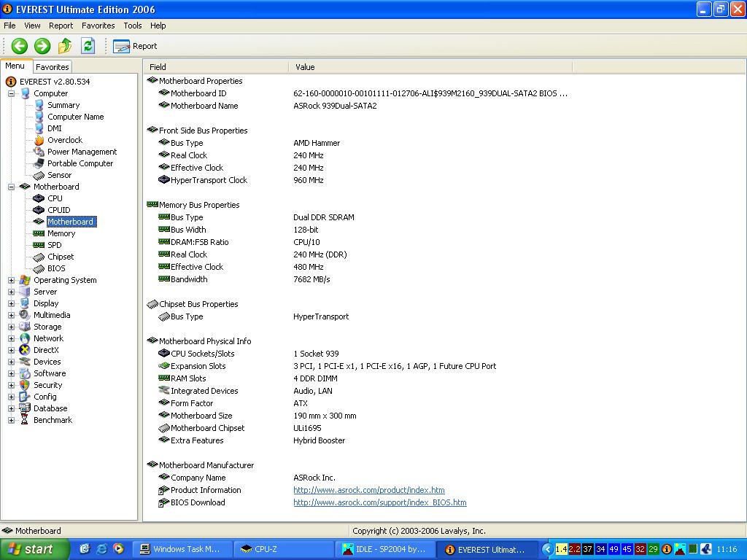The height and width of the screenshot is (560, 747).
Task: Open the Chipset page
Action: coord(61,257)
